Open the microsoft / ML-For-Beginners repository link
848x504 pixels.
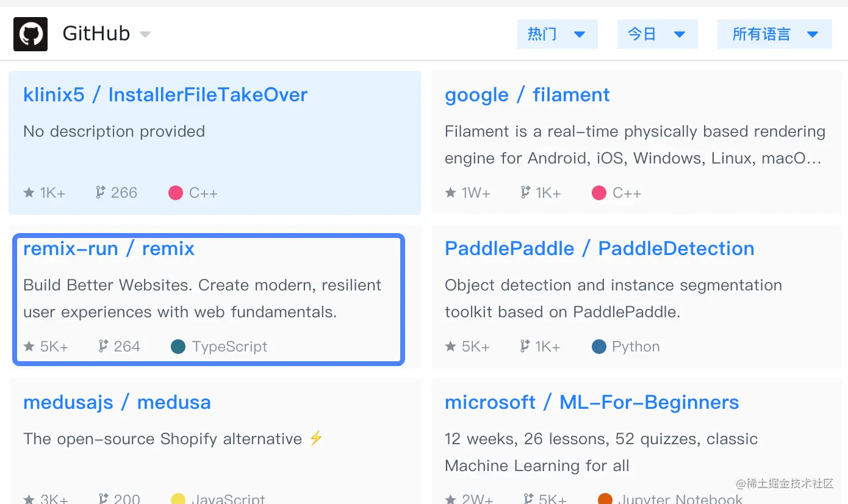(x=592, y=402)
